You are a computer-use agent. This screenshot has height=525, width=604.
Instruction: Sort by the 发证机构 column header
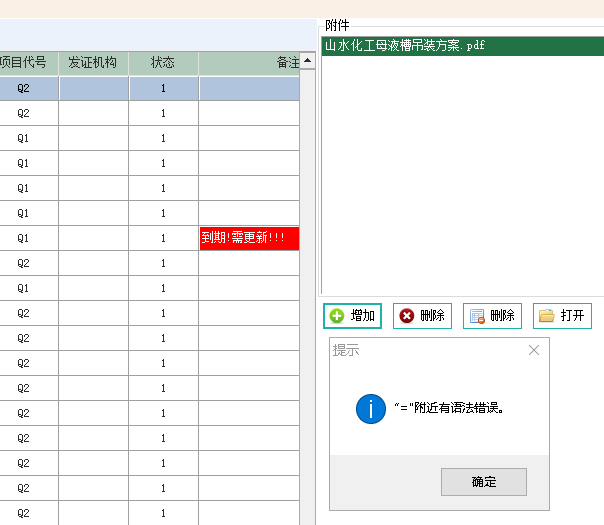point(93,63)
